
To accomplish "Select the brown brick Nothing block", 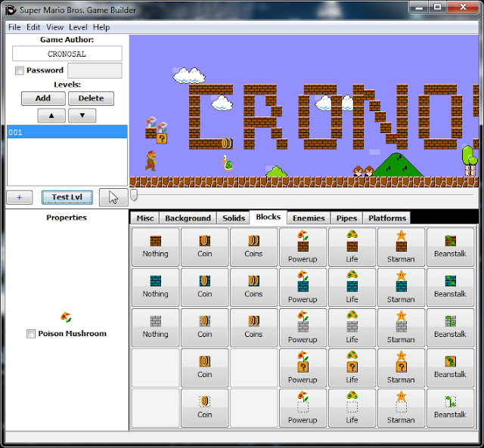I will click(x=156, y=247).
